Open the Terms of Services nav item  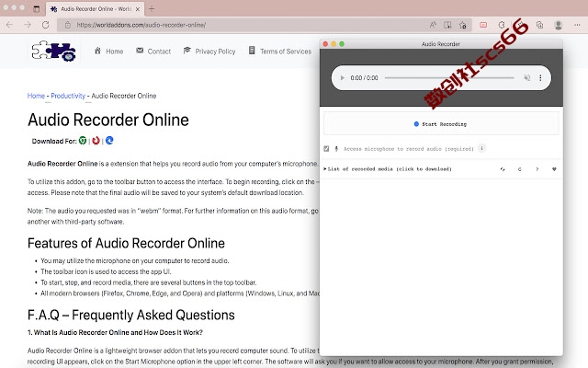279,52
